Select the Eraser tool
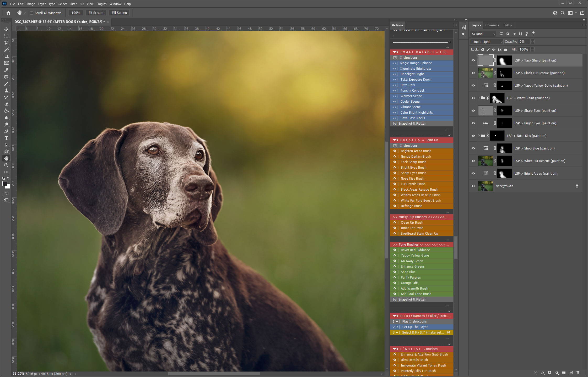The width and height of the screenshot is (588, 377). point(6,104)
